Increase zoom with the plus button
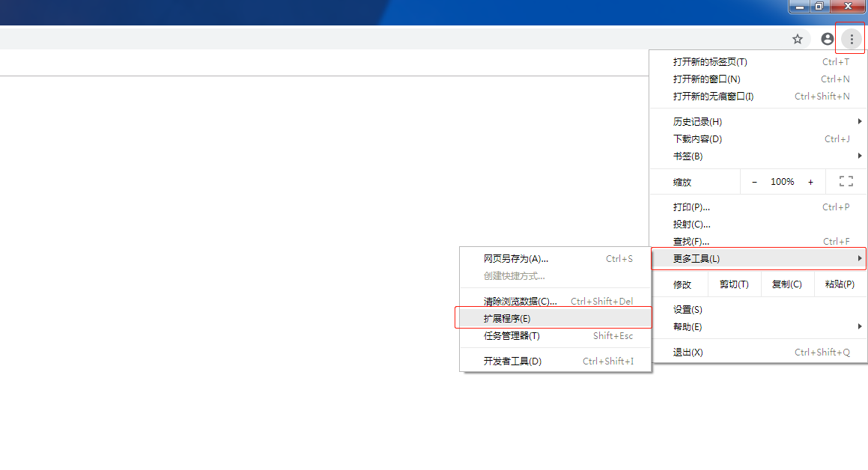 click(810, 182)
